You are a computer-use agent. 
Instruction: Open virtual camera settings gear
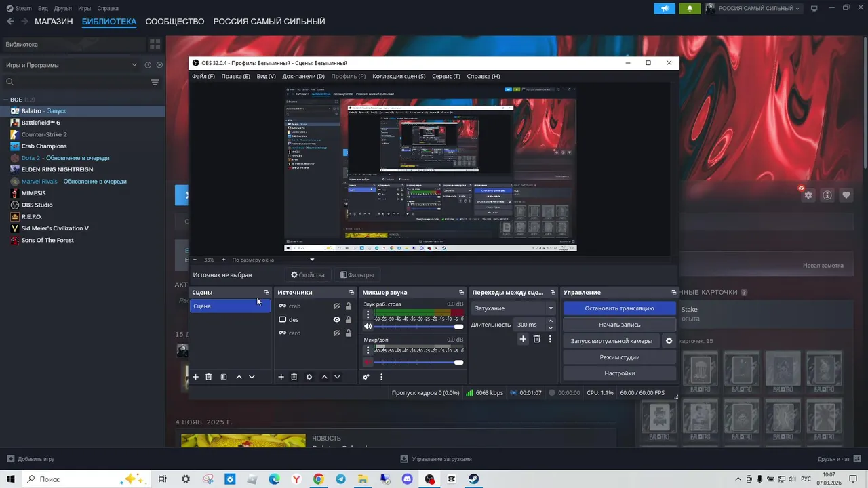click(669, 341)
